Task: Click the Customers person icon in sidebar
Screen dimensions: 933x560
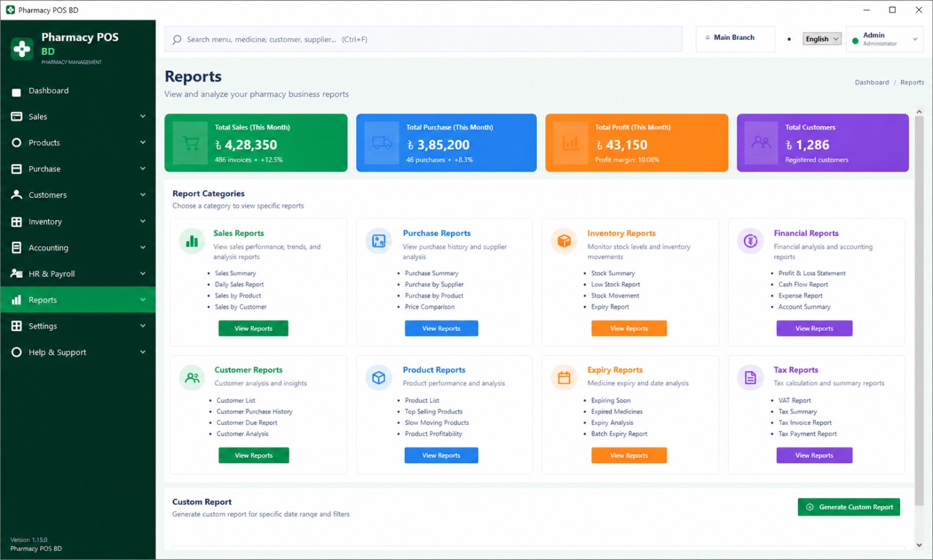Action: [17, 195]
